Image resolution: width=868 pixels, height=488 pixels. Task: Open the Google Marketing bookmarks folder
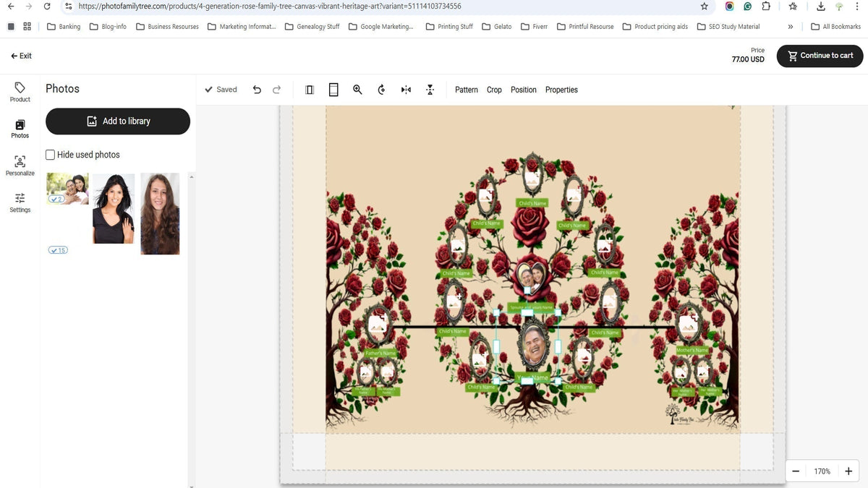380,27
